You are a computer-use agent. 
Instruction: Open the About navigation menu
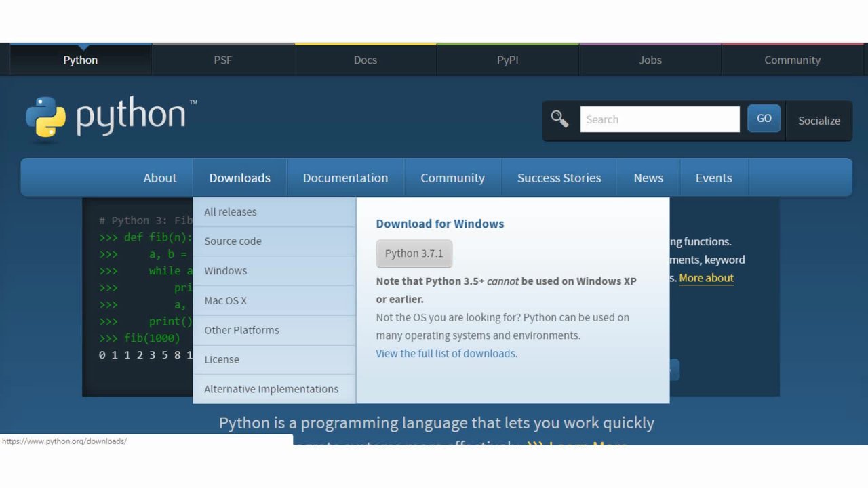pyautogui.click(x=160, y=178)
